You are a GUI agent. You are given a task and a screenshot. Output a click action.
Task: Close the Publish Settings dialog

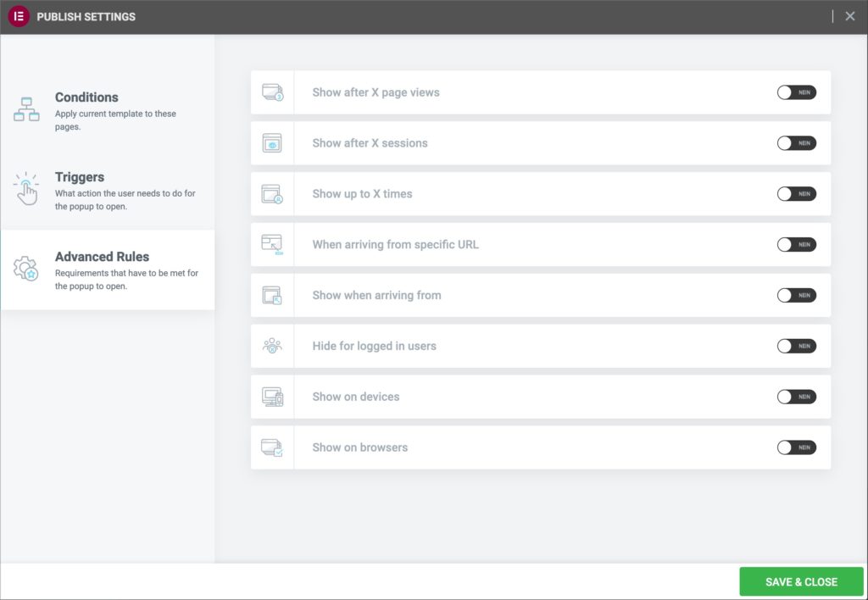(x=850, y=17)
